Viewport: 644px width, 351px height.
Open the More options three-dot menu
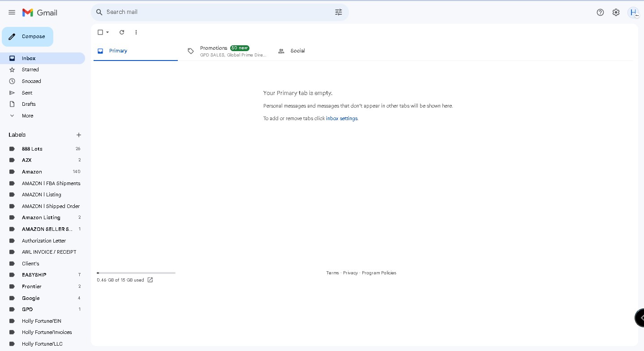pyautogui.click(x=136, y=32)
